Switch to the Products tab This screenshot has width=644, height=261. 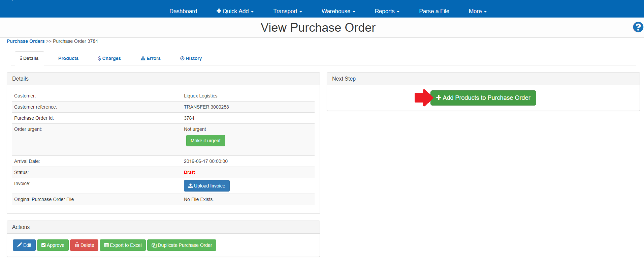68,58
